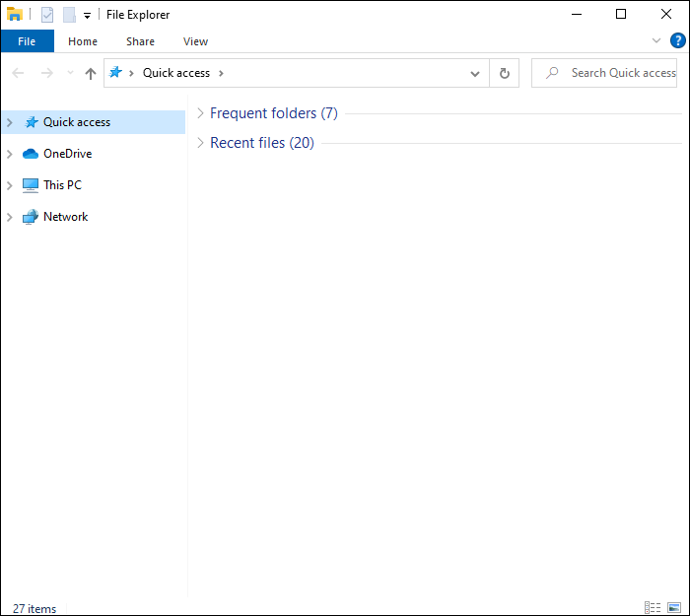This screenshot has width=690, height=616.
Task: Switch to the View ribbon tab
Action: coord(195,41)
